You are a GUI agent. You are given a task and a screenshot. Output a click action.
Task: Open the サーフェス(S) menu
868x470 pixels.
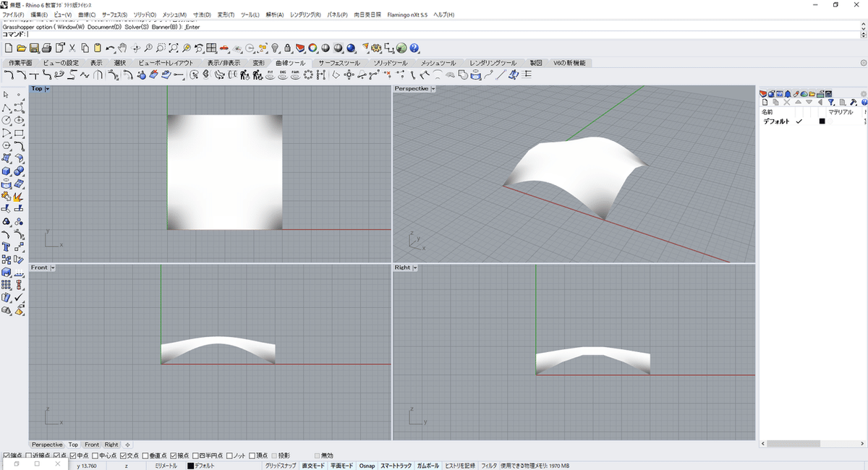pos(114,14)
